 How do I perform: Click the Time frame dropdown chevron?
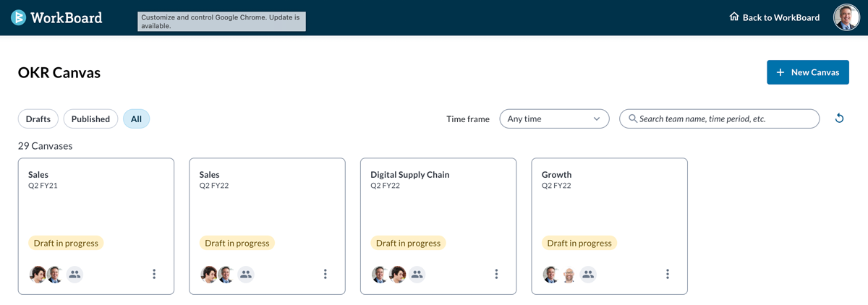597,119
